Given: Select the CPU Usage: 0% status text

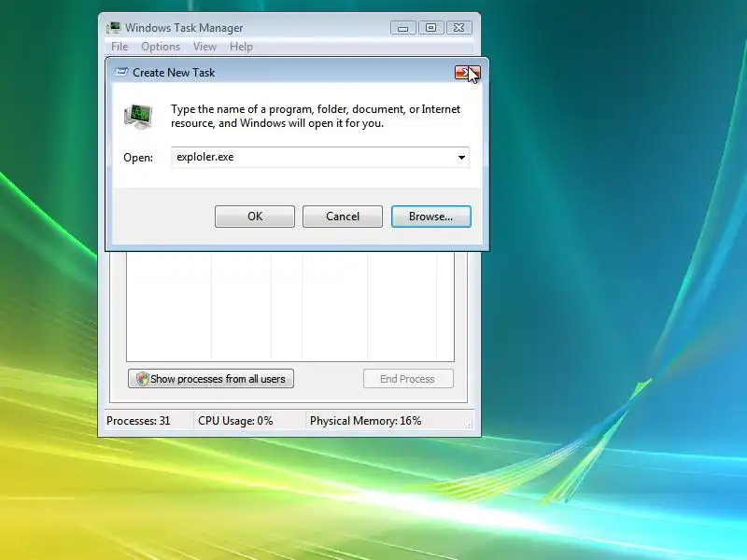Looking at the screenshot, I should 235,421.
